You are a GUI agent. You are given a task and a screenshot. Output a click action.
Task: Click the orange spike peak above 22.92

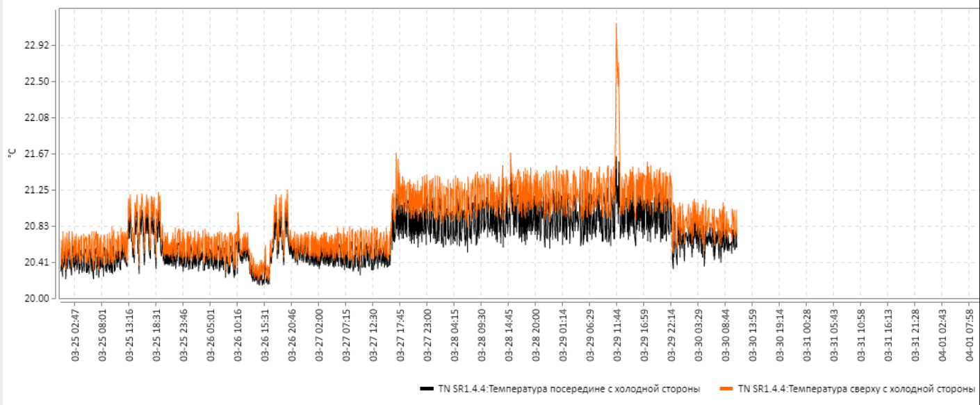616,25
